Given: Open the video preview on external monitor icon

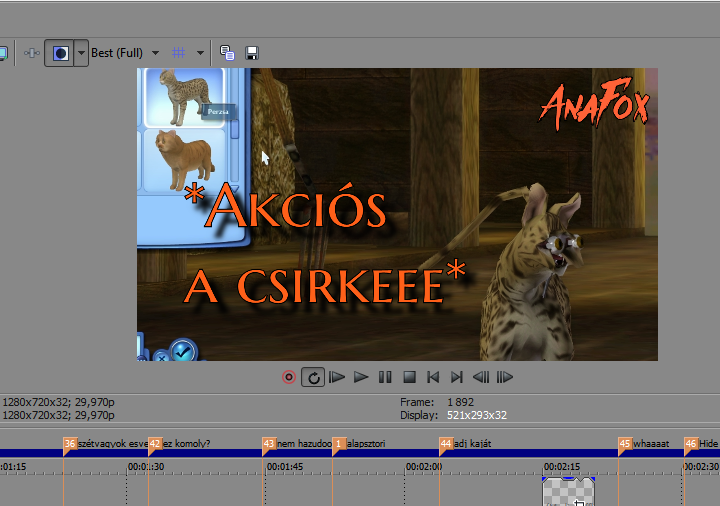Looking at the screenshot, I should click(3, 53).
